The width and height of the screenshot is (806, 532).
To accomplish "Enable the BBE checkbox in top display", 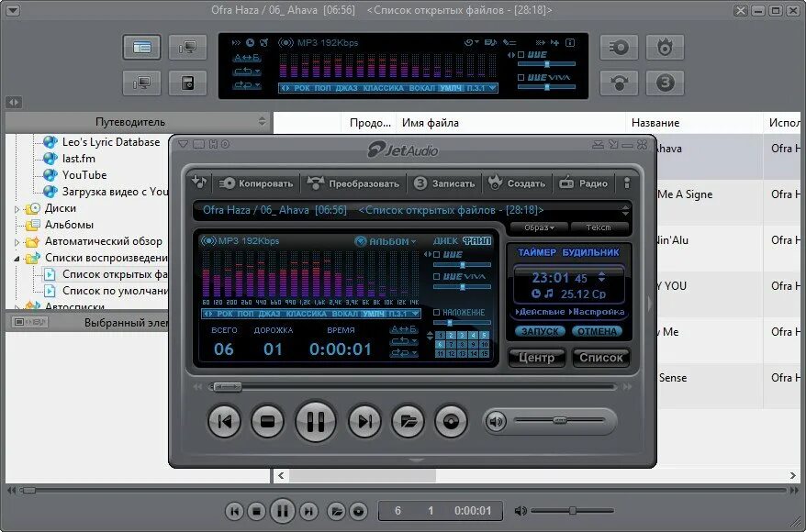I will (x=521, y=54).
